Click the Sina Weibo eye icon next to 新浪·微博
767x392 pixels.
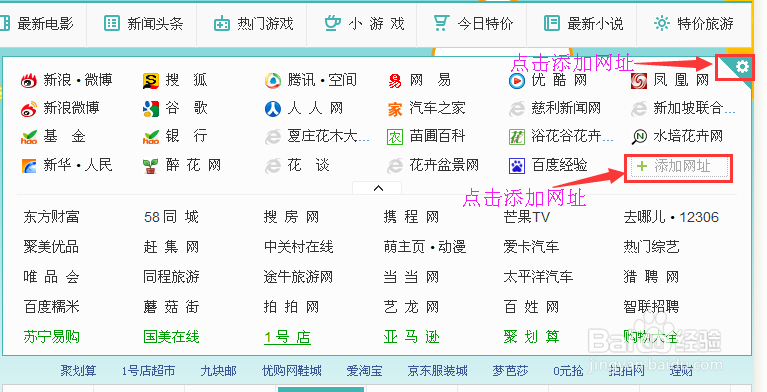29,80
